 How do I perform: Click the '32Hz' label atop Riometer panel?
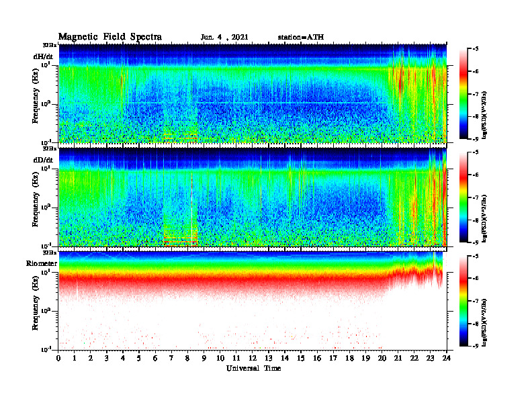coord(50,253)
